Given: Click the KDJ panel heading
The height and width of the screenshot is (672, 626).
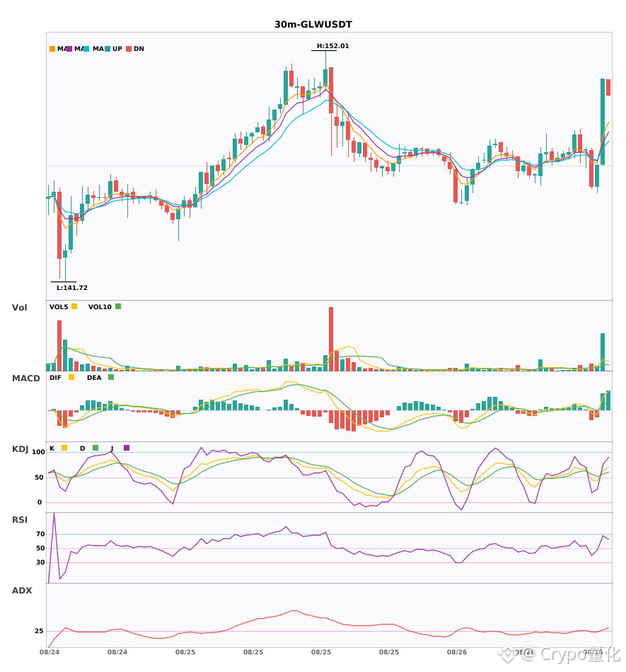Looking at the screenshot, I should coord(20,449).
